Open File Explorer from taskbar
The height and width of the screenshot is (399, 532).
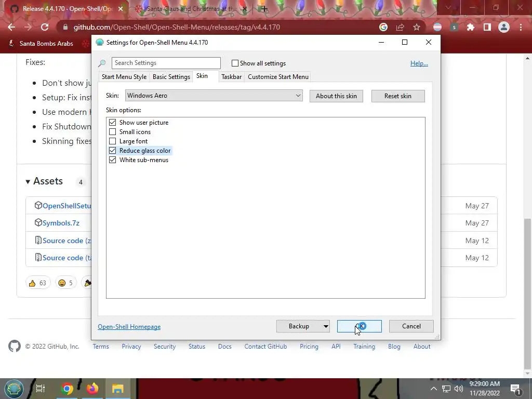pos(118,389)
